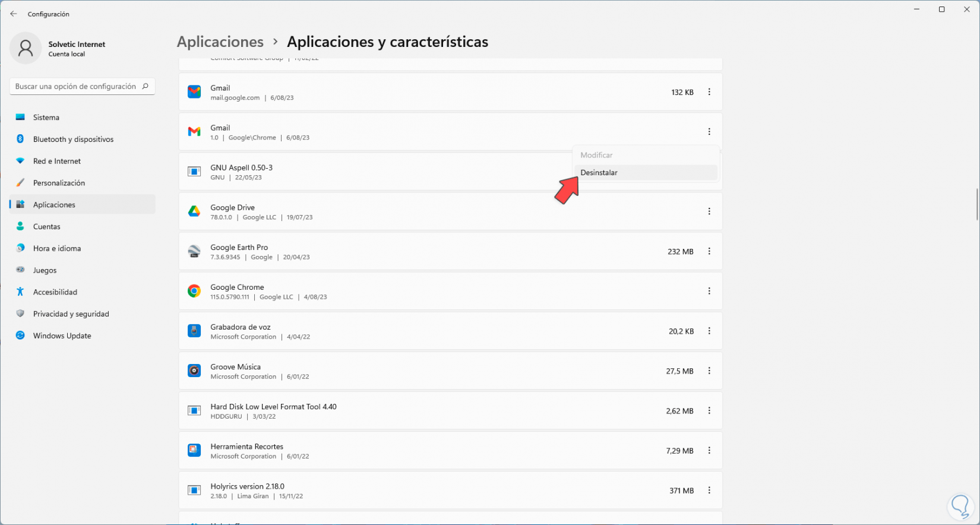This screenshot has width=980, height=525.
Task: Focus the Buscar una opción de configuración field
Action: (75, 86)
